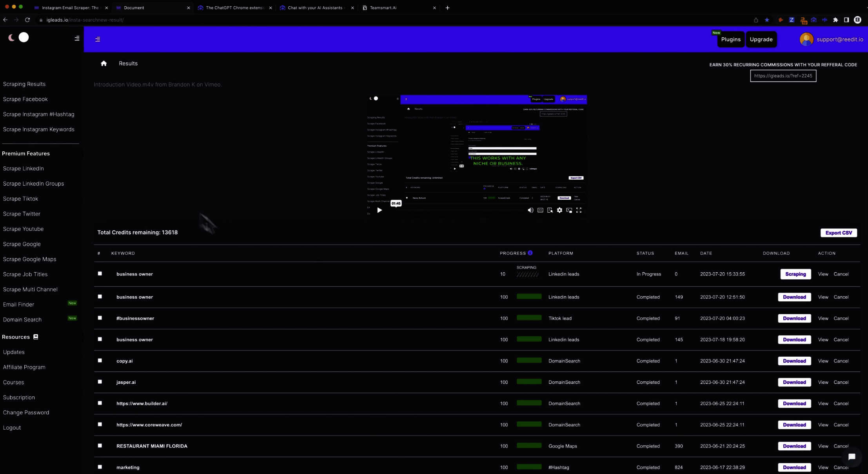The height and width of the screenshot is (474, 868).
Task: Toggle blue header menu icon
Action: (98, 39)
